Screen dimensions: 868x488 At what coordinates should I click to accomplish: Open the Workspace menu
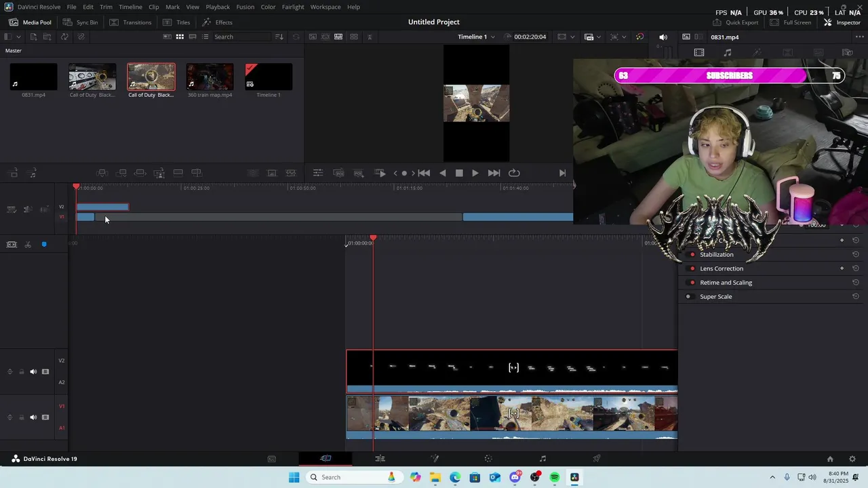(x=325, y=7)
